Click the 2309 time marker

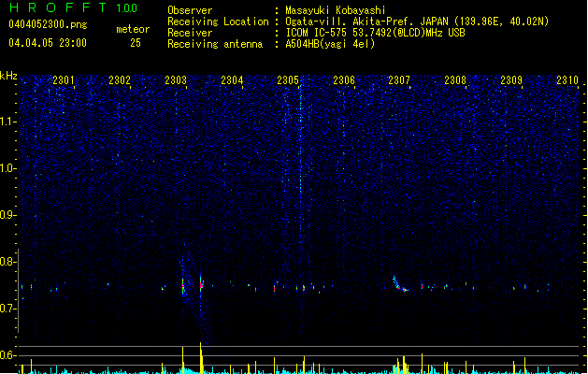[x=511, y=80]
